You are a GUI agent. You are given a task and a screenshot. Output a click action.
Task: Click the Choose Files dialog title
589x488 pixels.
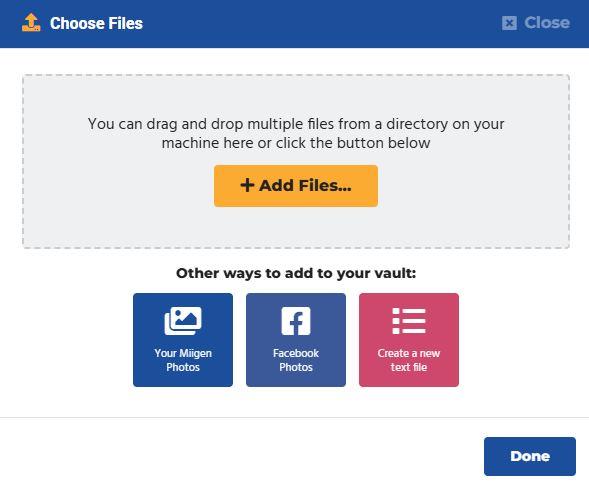tap(97, 23)
